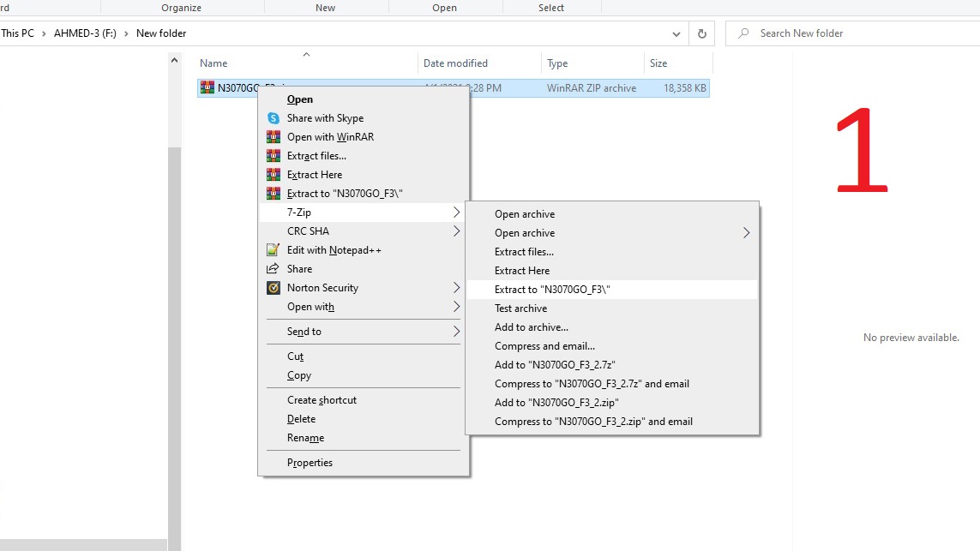Screen dimensions: 980x551
Task: Click the navigation pane scrollbar up arrow
Action: pos(175,62)
